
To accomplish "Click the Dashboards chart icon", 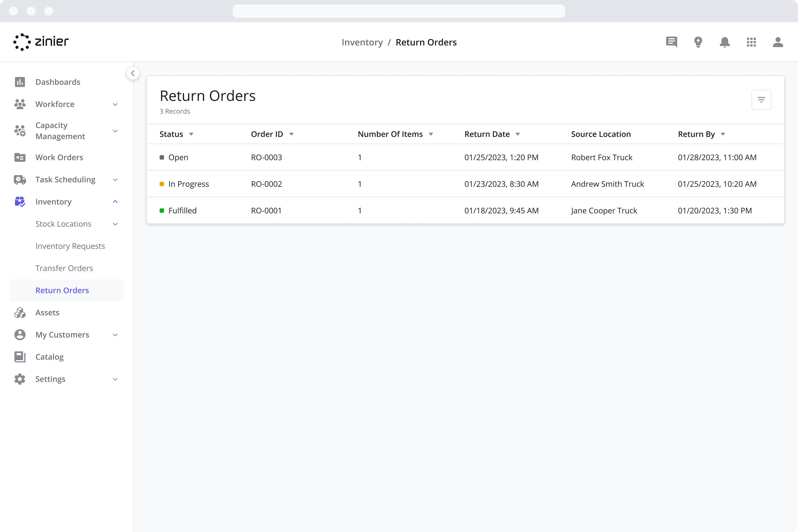I will (x=20, y=82).
